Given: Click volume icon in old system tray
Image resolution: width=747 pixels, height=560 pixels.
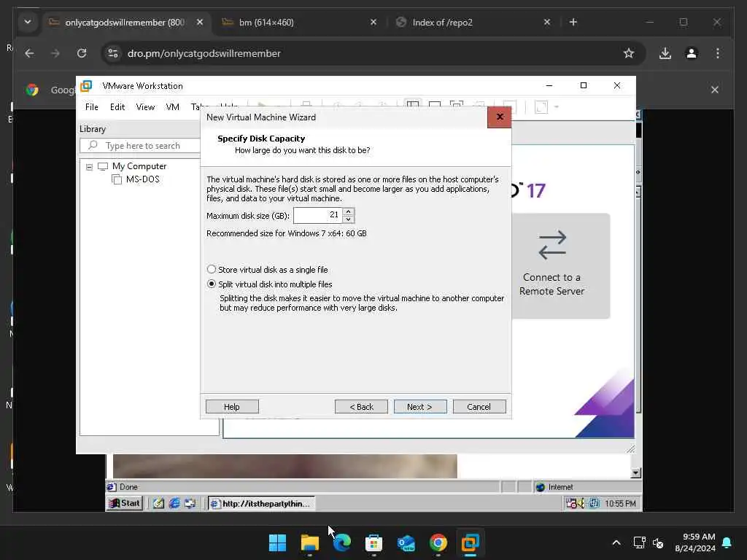Looking at the screenshot, I should click(x=581, y=503).
